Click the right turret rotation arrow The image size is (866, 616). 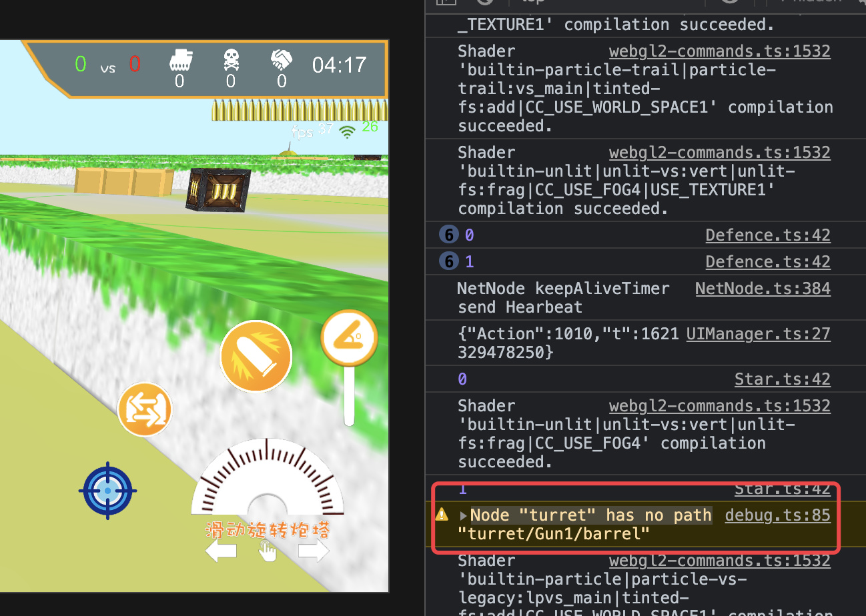314,551
